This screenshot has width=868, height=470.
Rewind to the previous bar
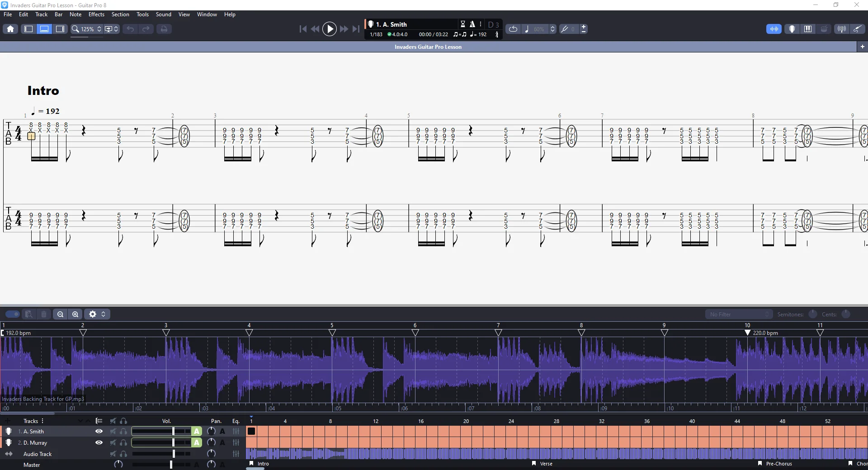[x=315, y=29]
